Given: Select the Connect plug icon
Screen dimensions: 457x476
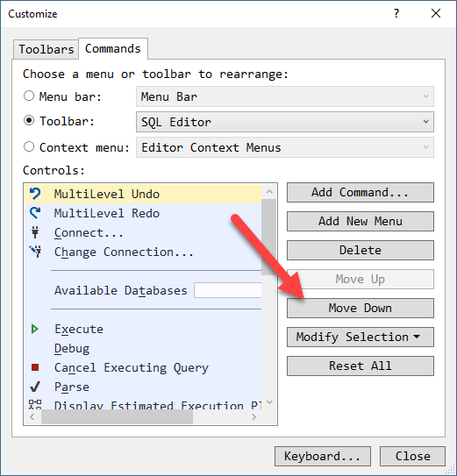Looking at the screenshot, I should pyautogui.click(x=35, y=232).
